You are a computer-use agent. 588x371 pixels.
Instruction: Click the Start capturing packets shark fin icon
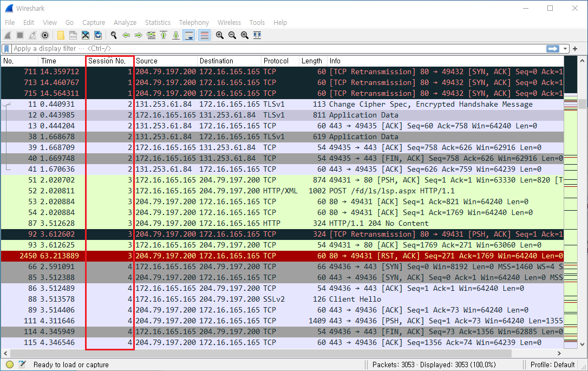click(x=8, y=35)
